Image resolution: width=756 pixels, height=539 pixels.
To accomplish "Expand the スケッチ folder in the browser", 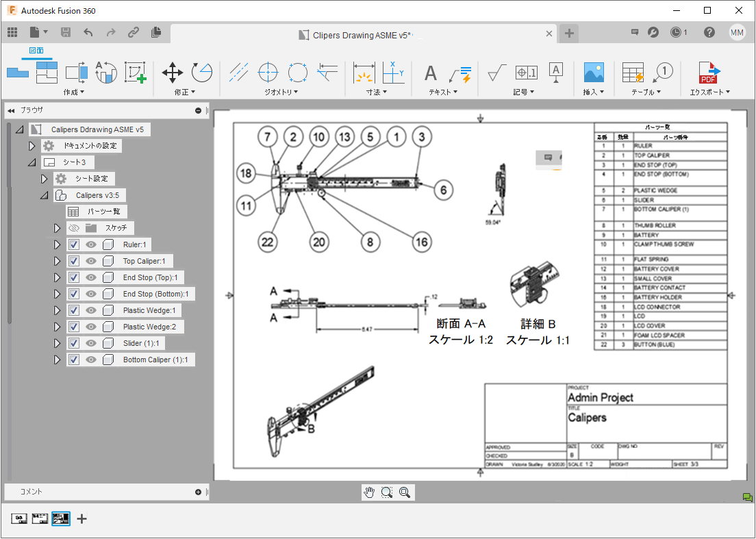I will (58, 228).
